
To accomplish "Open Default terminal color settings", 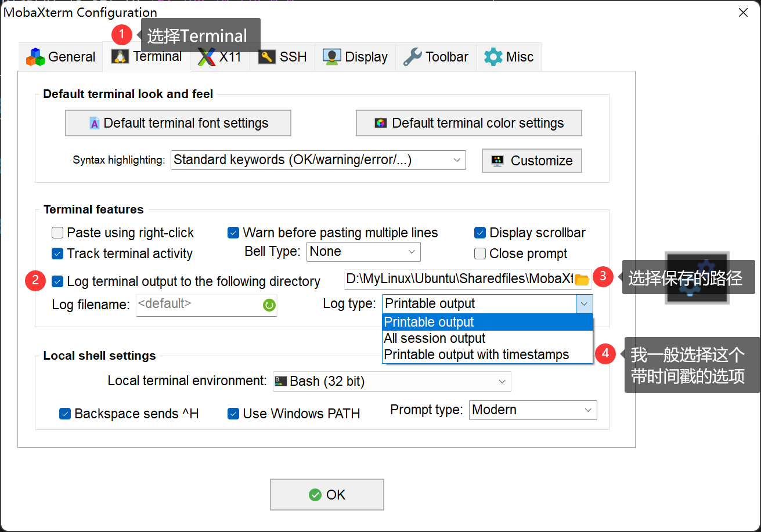I will [468, 123].
